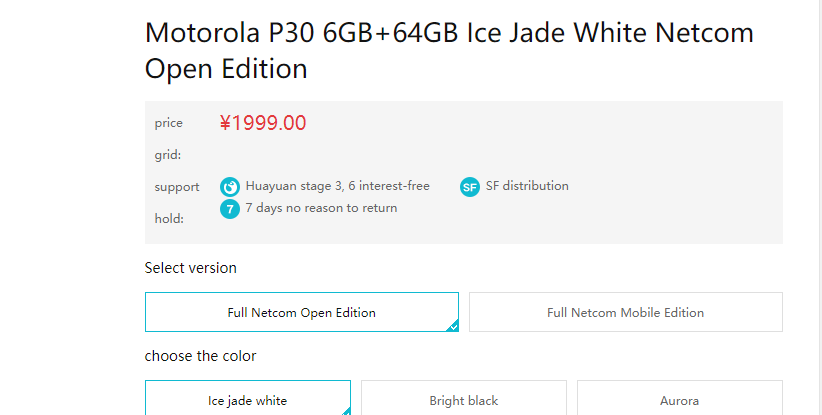Click the 7 days no reason to return text
The width and height of the screenshot is (822, 415).
pyautogui.click(x=321, y=208)
